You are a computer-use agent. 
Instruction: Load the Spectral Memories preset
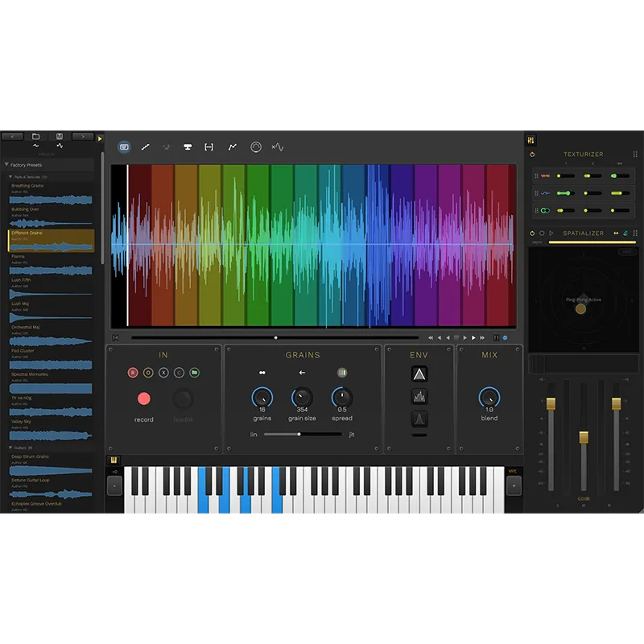[51, 382]
